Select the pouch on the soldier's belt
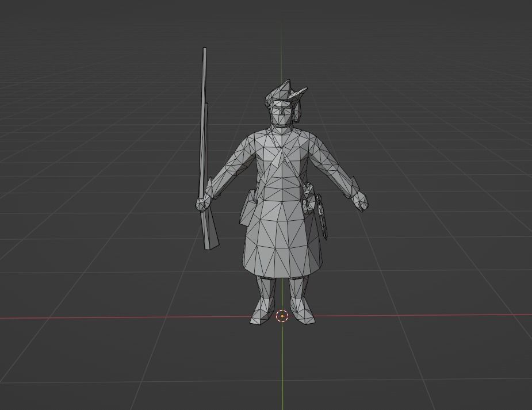Screen dimensions: 532x410 [x=248, y=208]
